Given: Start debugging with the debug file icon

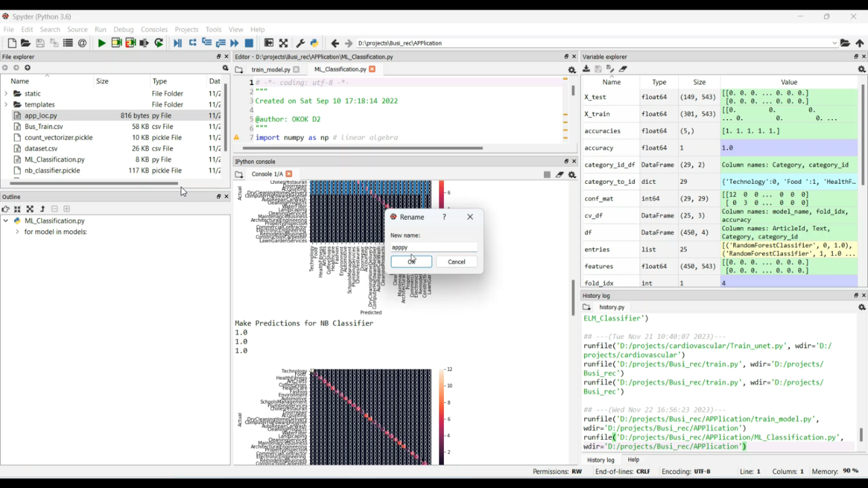Looking at the screenshot, I should 178,43.
